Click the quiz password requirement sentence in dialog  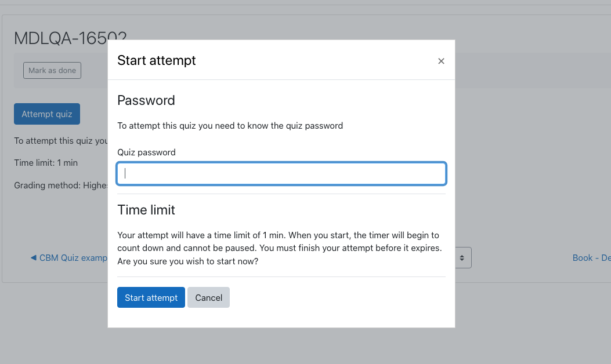230,126
